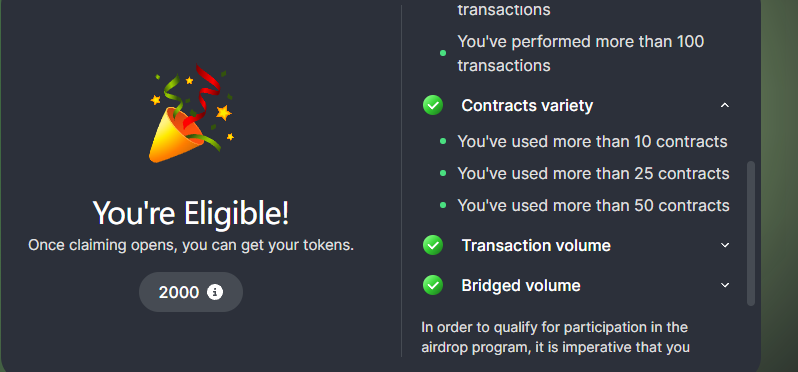This screenshot has width=798, height=372.
Task: Click the green checkmark beside Bridged volume
Action: pos(433,285)
